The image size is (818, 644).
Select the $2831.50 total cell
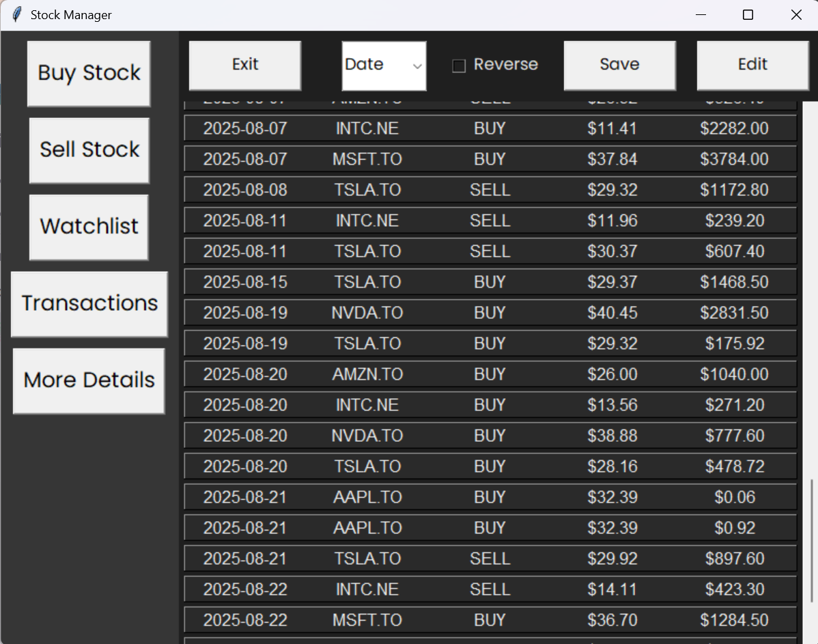[735, 313]
